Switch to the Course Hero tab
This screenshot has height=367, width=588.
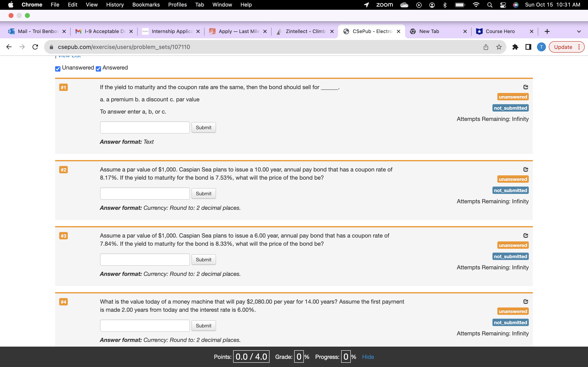pyautogui.click(x=501, y=31)
